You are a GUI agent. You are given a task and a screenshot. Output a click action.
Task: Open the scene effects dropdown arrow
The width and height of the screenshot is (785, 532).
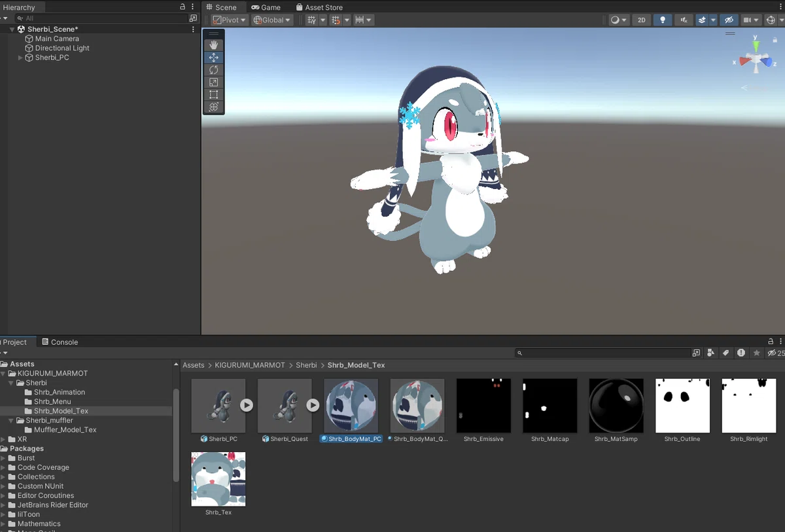[x=713, y=20]
